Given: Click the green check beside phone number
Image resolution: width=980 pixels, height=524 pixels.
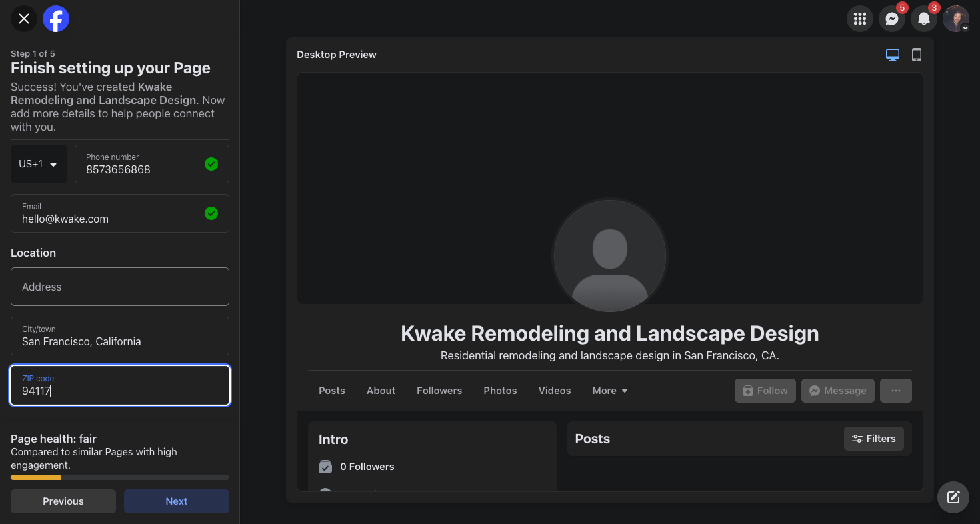Looking at the screenshot, I should [x=211, y=164].
